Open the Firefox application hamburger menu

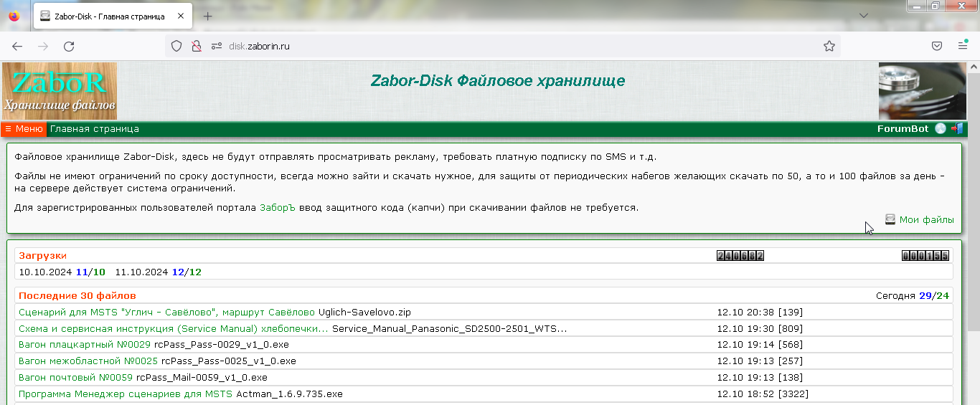963,46
